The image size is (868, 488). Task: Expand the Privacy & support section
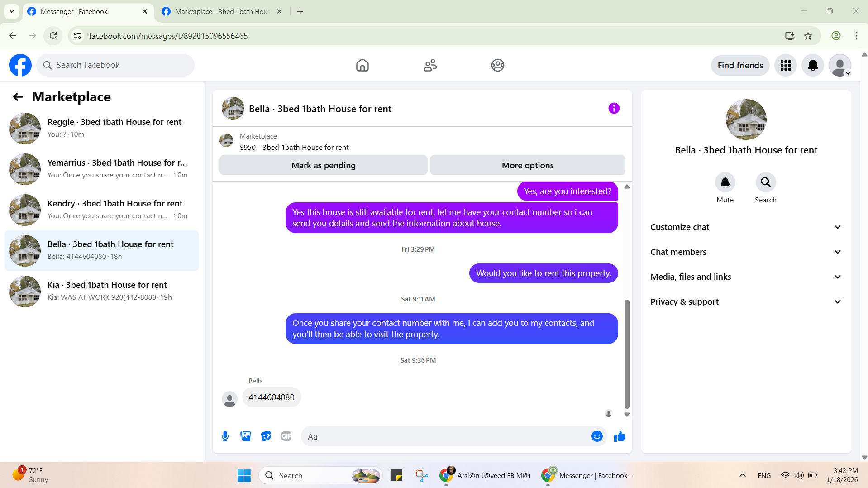[746, 302]
